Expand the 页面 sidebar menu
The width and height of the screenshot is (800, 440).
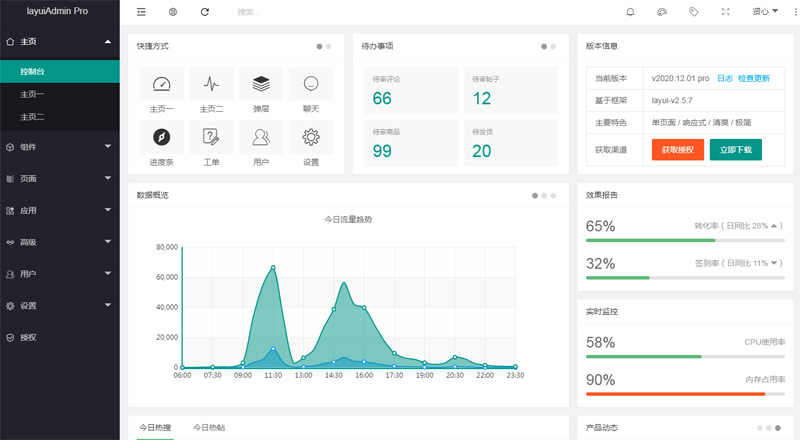pos(108,178)
